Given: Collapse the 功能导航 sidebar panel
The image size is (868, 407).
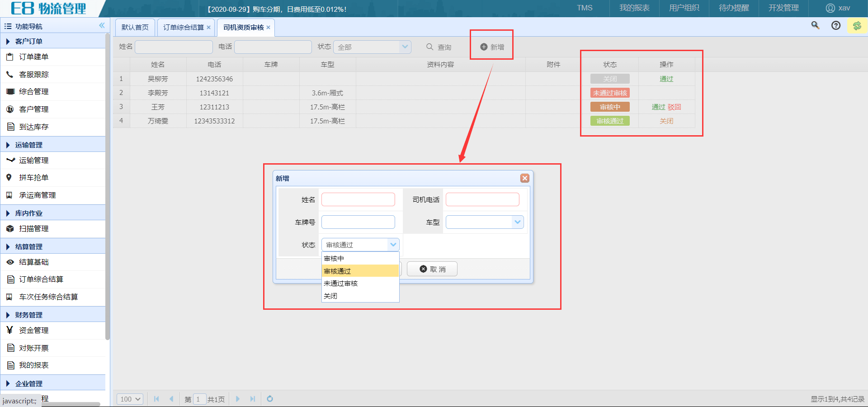Looking at the screenshot, I should 102,26.
